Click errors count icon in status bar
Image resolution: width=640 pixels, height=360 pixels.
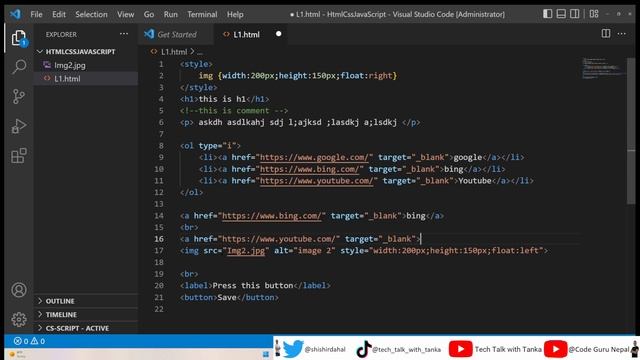tap(18, 341)
